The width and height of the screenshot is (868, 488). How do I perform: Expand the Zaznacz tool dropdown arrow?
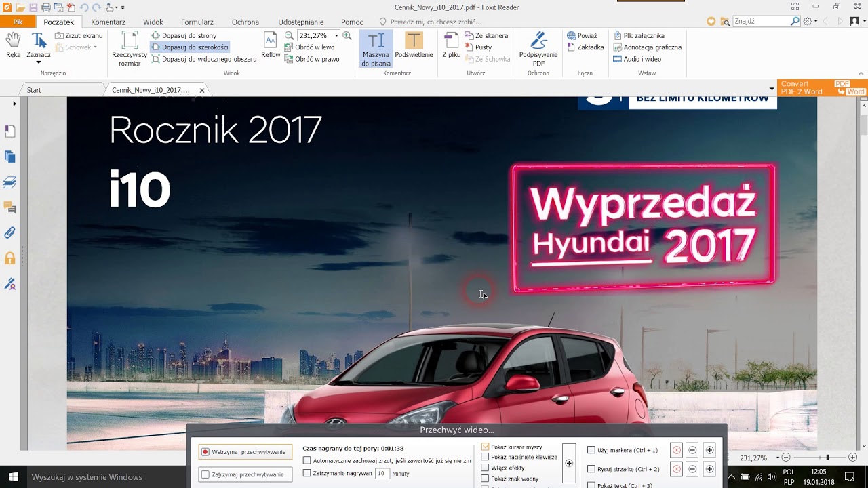pos(39,62)
